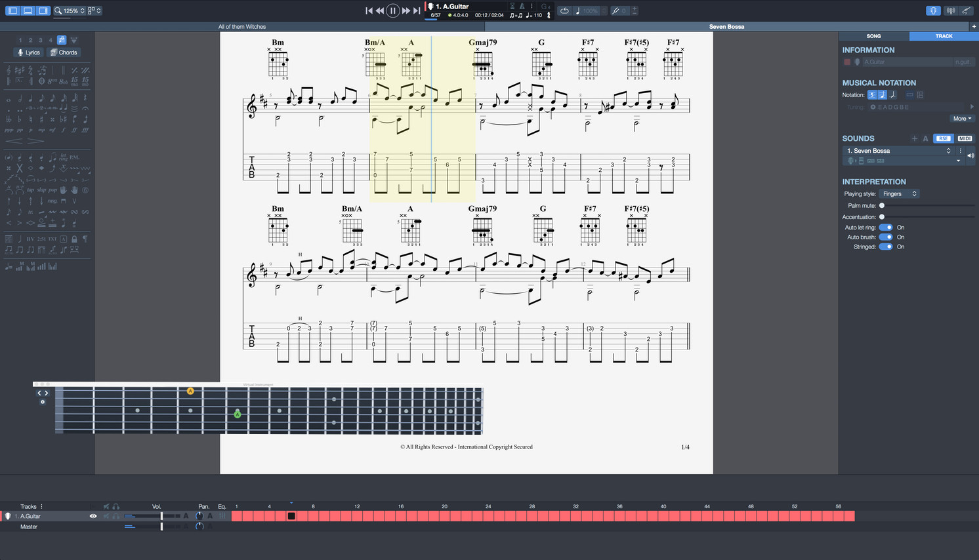This screenshot has height=560, width=979.
Task: Switch sounds to MIDI mode
Action: pyautogui.click(x=964, y=138)
